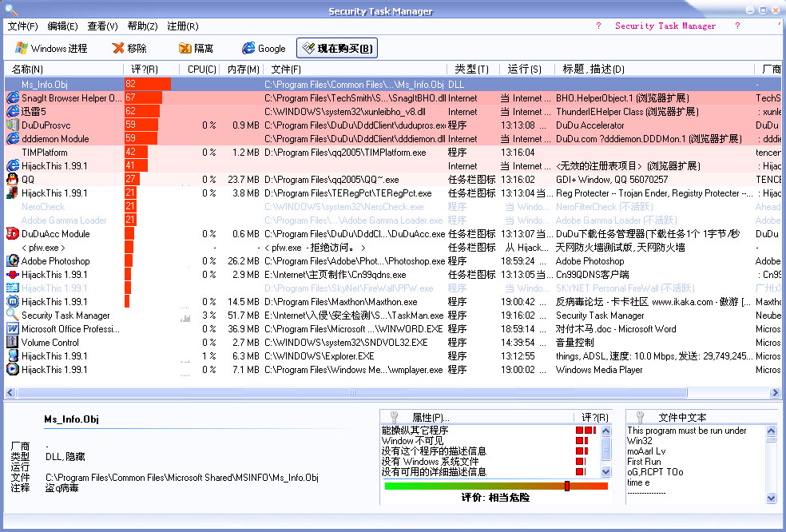Click the icon of HijackThis row with TERegPct.exe
The height and width of the screenshot is (532, 786).
click(x=13, y=193)
